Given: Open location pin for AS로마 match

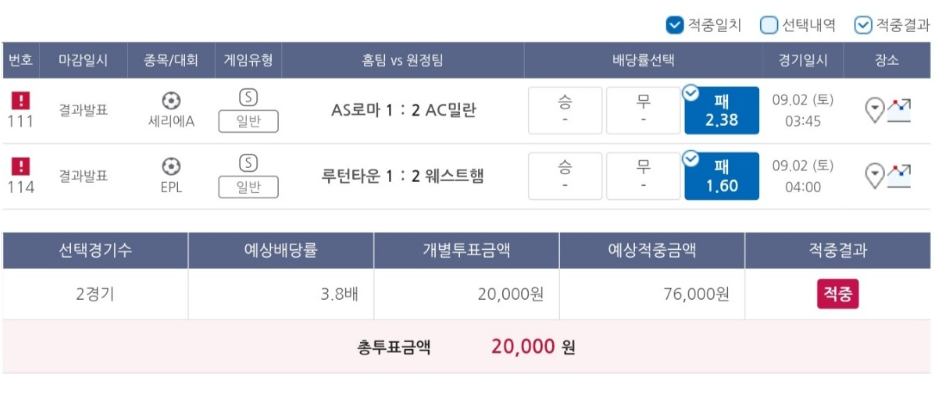Looking at the screenshot, I should [876, 111].
